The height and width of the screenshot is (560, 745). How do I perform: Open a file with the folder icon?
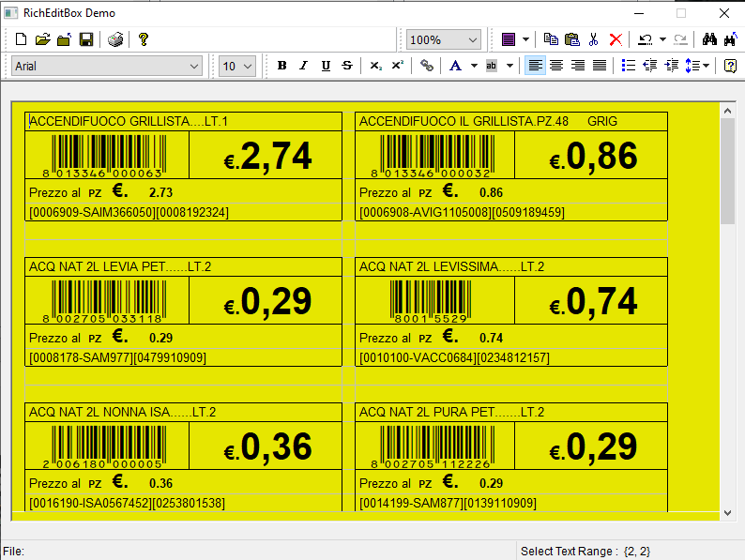pos(43,39)
